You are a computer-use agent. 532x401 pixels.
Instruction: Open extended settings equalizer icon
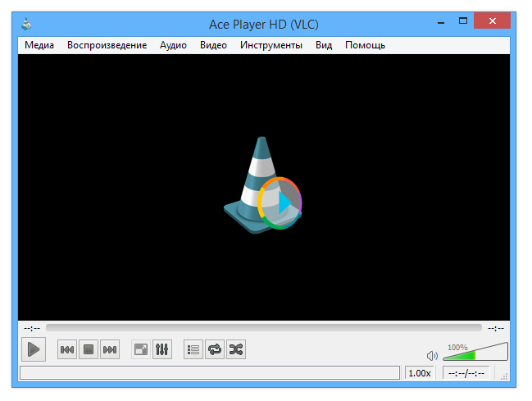(x=162, y=349)
